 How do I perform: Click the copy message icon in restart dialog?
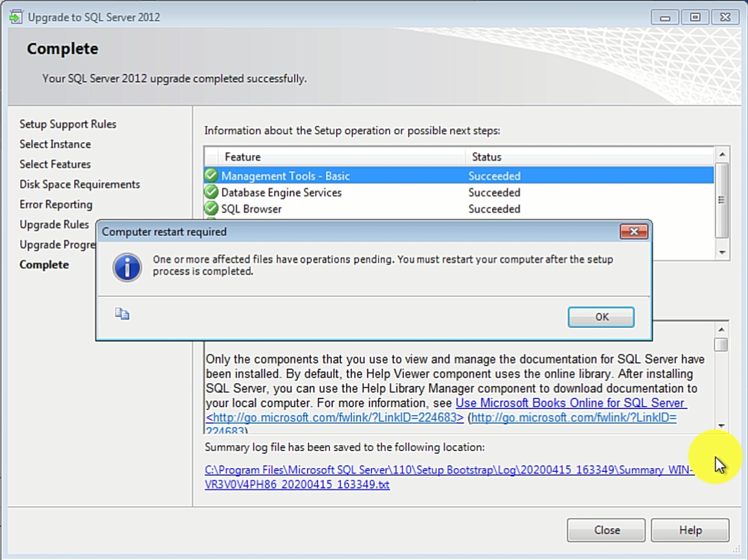pos(122,314)
